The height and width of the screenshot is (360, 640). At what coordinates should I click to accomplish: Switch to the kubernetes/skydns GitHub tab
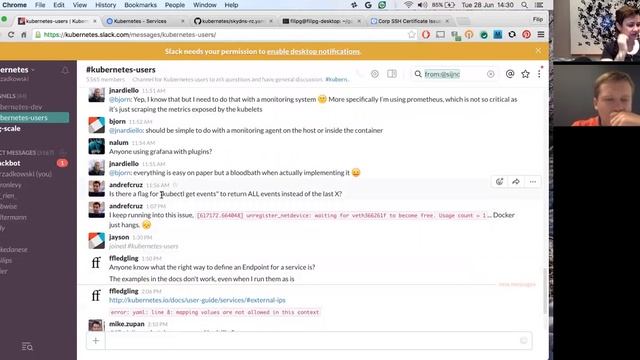[x=233, y=21]
